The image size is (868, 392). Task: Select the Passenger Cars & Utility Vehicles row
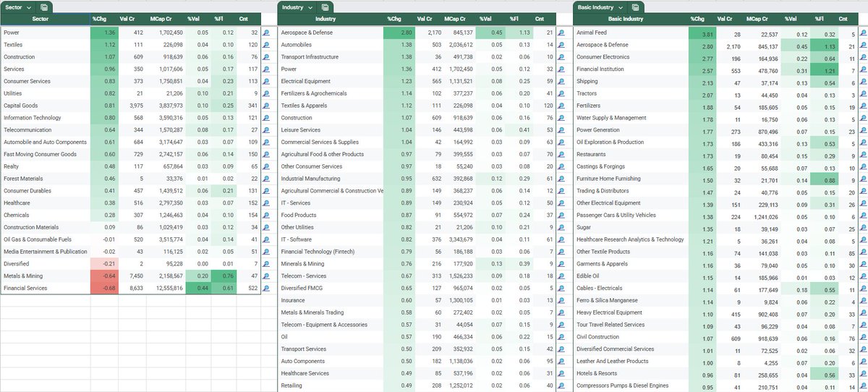tap(616, 215)
